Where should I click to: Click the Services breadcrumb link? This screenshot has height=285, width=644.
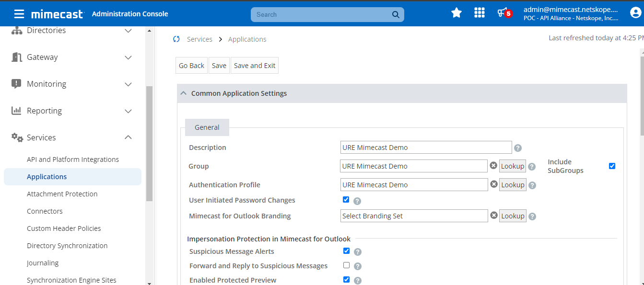pos(199,39)
